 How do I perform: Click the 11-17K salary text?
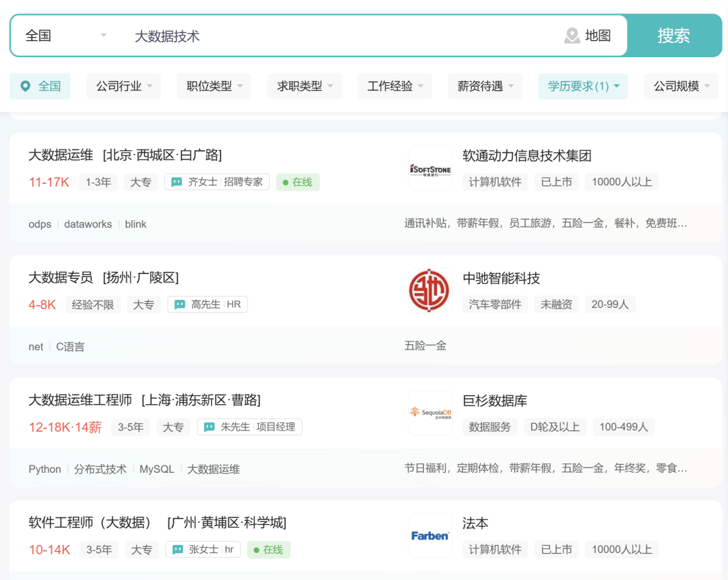pyautogui.click(x=49, y=183)
